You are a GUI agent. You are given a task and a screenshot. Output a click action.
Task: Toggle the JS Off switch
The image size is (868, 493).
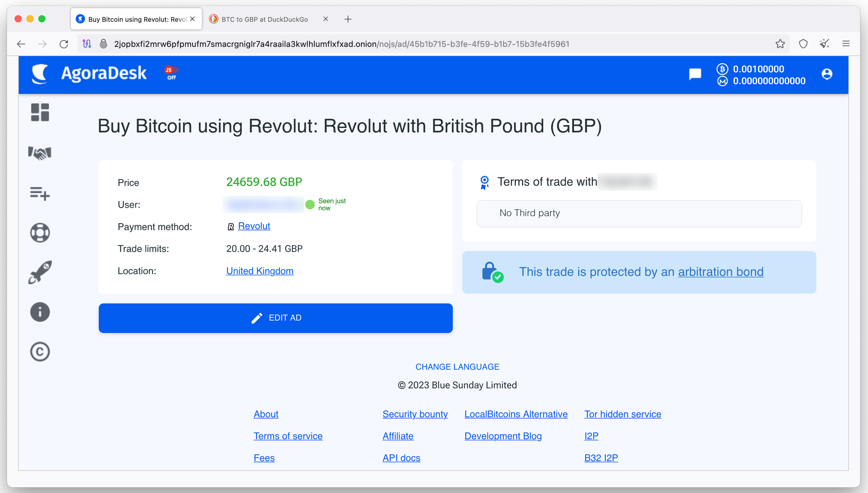pos(172,73)
